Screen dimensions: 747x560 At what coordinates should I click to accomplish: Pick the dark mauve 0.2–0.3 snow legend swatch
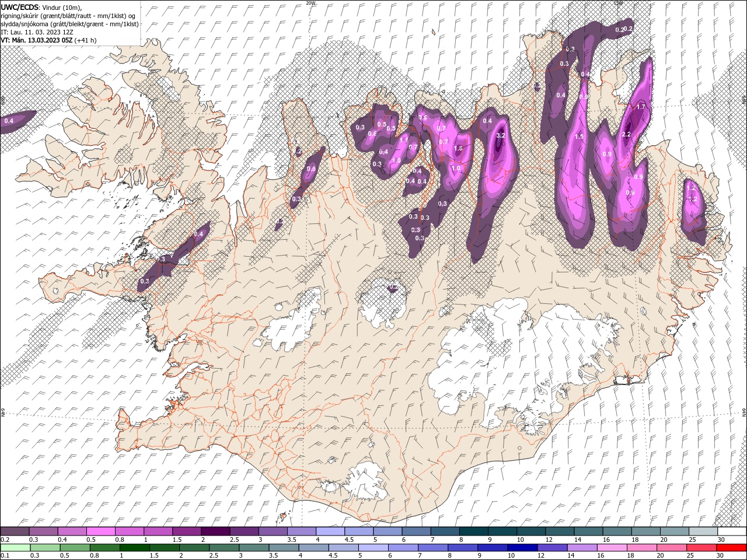tap(15, 531)
